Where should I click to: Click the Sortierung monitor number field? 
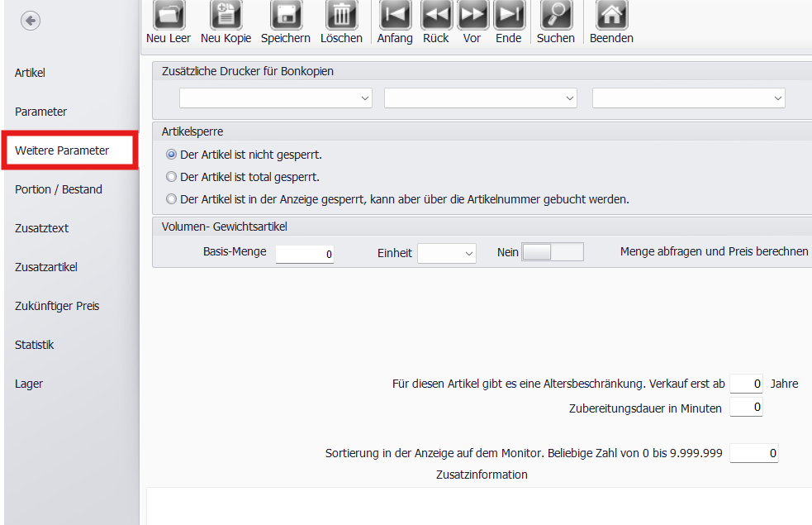click(x=754, y=453)
